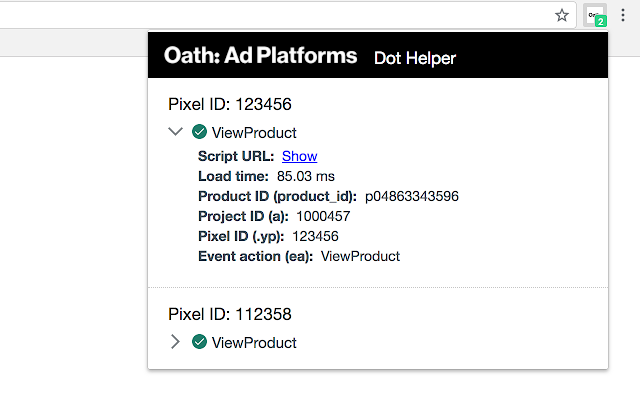Click the product ID value p04863343596
640x400 pixels.
tap(411, 196)
